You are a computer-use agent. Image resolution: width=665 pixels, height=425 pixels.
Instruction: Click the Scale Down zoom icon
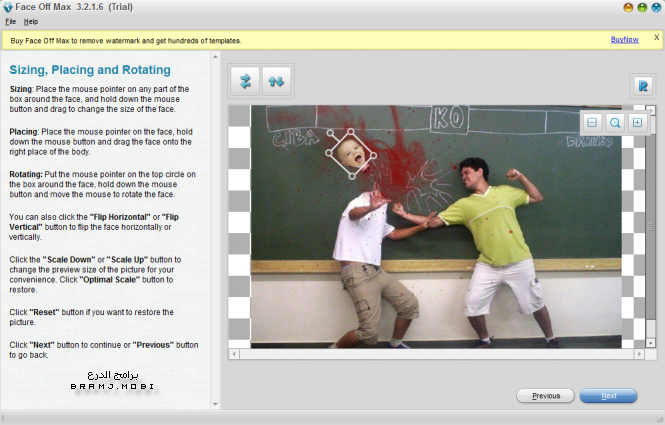point(591,122)
